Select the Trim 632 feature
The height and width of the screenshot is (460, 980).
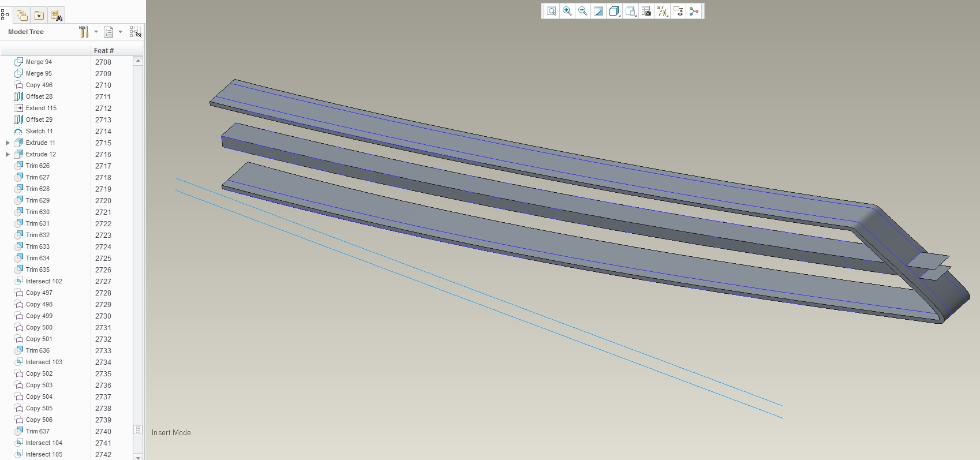[x=38, y=235]
